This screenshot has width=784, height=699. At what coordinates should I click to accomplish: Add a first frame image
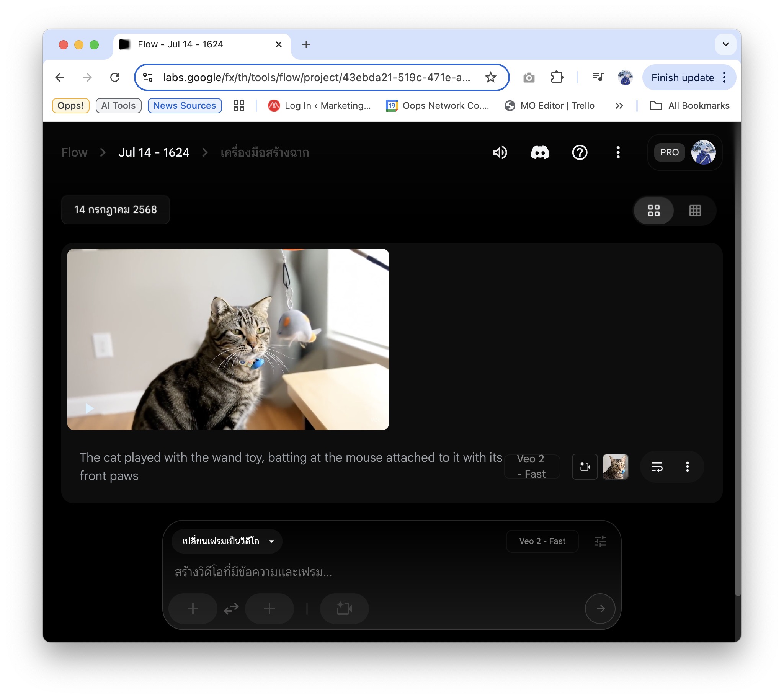click(193, 608)
